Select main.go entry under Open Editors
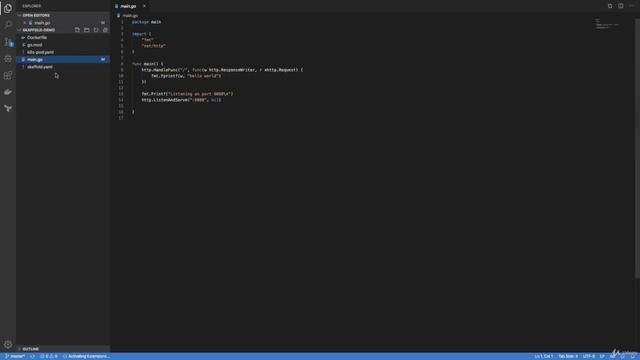The width and height of the screenshot is (640, 360). click(x=63, y=23)
